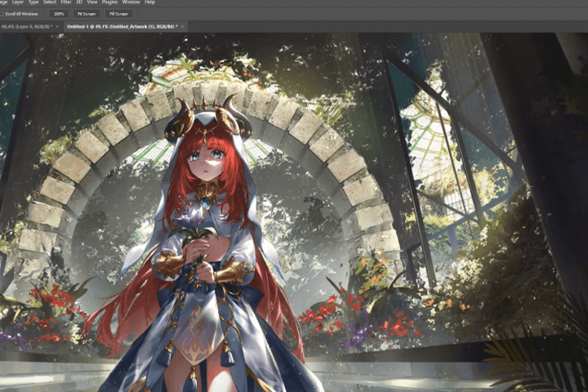This screenshot has height=392, width=588.
Task: Enable the Scroll All Windows checkbox
Action: pos(2,14)
